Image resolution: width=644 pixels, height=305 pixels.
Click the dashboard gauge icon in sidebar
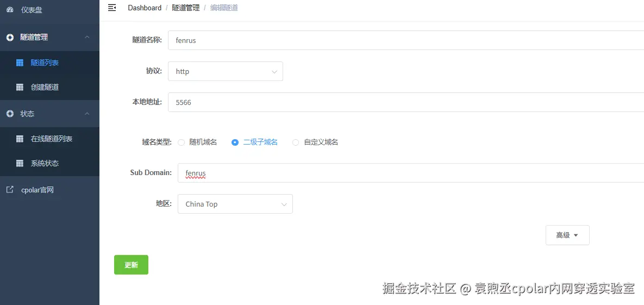point(10,10)
